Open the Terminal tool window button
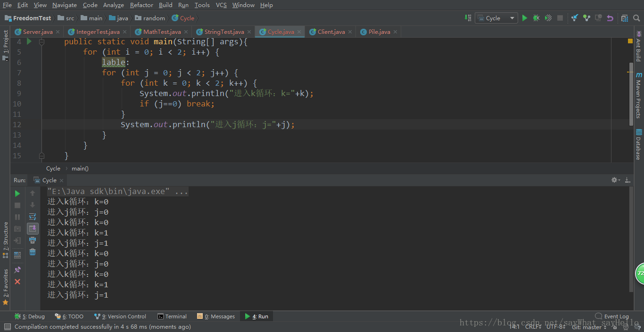The image size is (644, 332). click(172, 316)
